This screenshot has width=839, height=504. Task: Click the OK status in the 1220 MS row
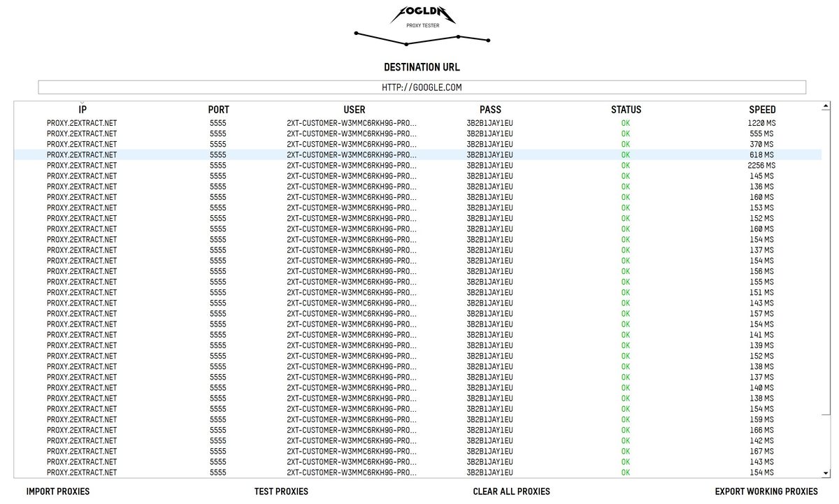(625, 123)
